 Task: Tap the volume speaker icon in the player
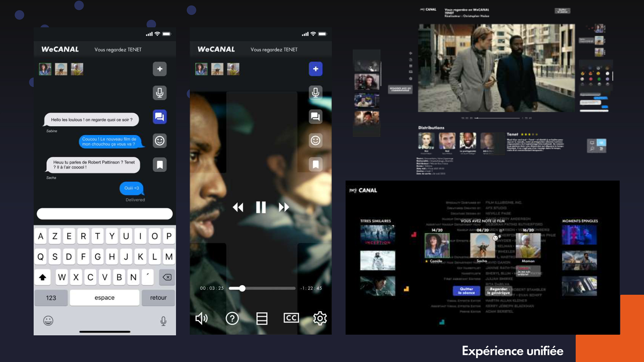[x=202, y=318]
